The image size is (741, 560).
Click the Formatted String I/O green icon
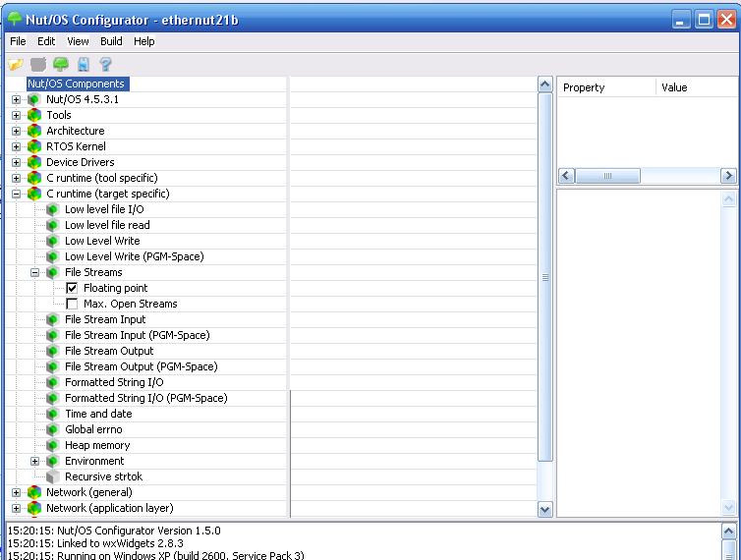[x=53, y=382]
